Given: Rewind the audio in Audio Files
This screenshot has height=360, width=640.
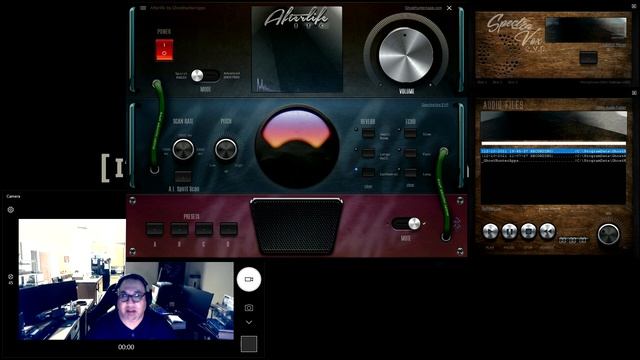Looking at the screenshot, I should pyautogui.click(x=547, y=231).
